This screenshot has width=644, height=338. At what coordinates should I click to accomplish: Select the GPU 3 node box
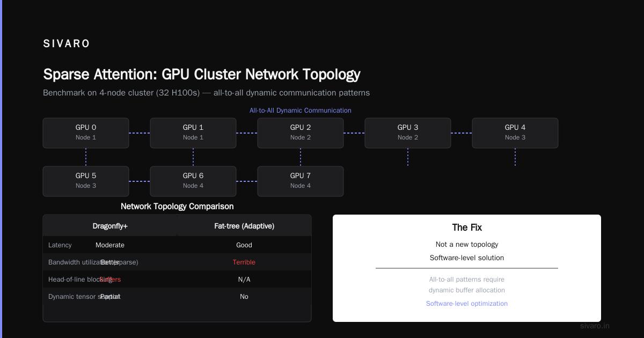click(x=408, y=133)
